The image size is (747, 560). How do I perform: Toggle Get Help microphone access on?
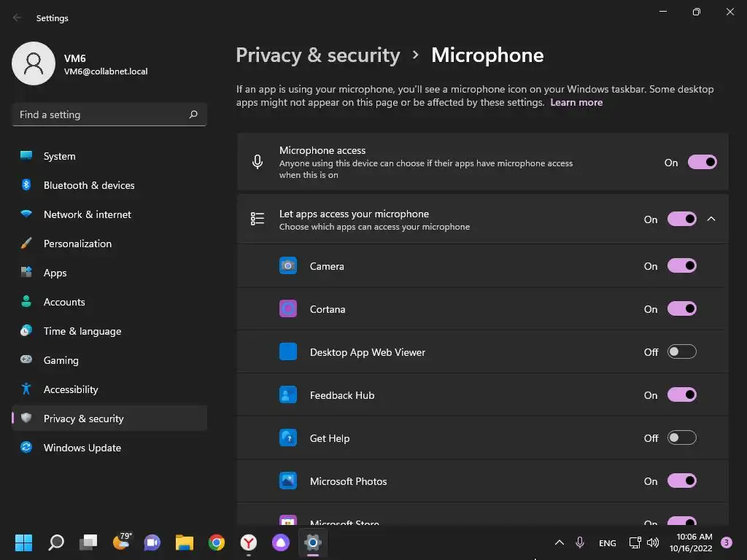tap(681, 438)
